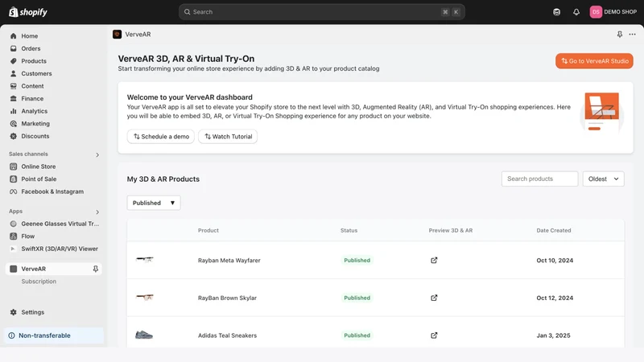Viewport: 644px width, 362px height.
Task: Click the Point of Sale icon
Action: click(x=14, y=179)
